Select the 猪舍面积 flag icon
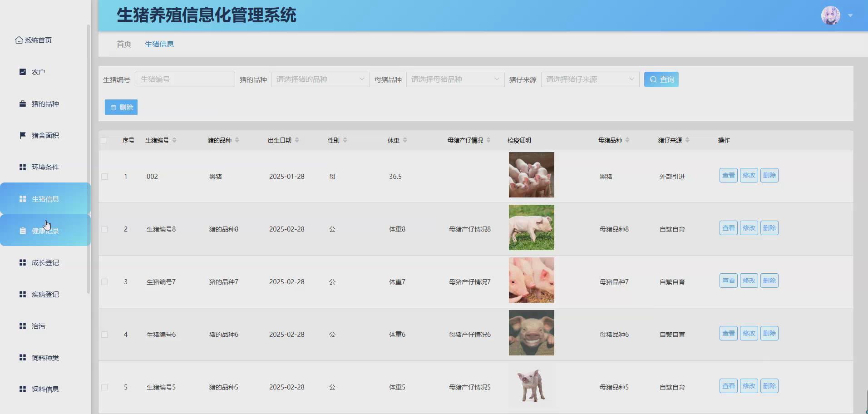The height and width of the screenshot is (414, 868). click(x=22, y=135)
